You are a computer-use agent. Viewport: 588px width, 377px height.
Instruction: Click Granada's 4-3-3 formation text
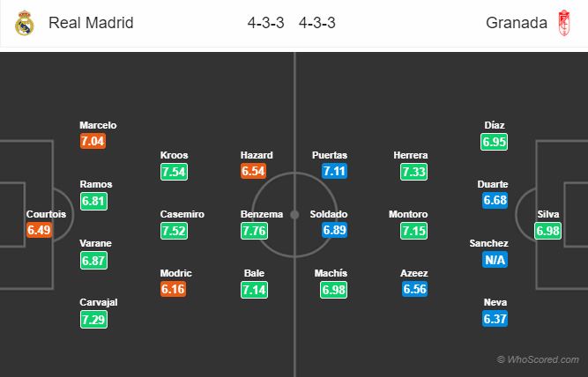coord(317,23)
